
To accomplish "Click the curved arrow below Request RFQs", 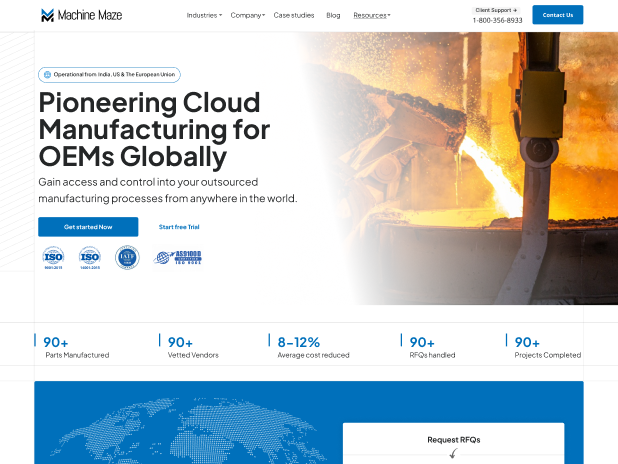I will [x=453, y=454].
